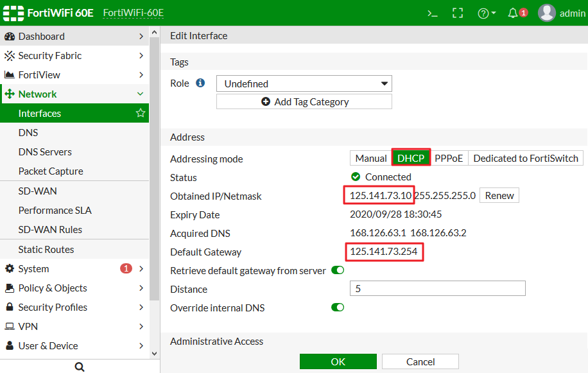Screen dimensions: 588x373
Task: Click sidebar scroll up arrow
Action: point(155,32)
